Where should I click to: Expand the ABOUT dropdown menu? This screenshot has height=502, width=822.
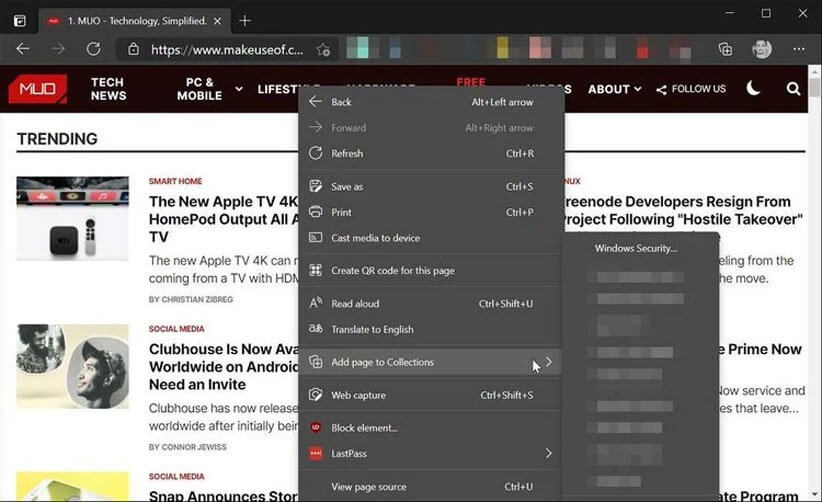coord(614,89)
